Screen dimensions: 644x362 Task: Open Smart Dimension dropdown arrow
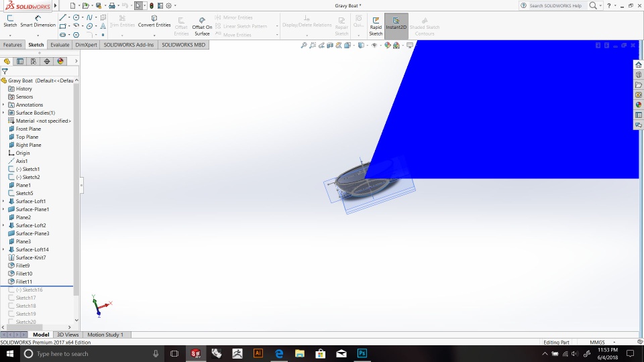[x=38, y=36]
